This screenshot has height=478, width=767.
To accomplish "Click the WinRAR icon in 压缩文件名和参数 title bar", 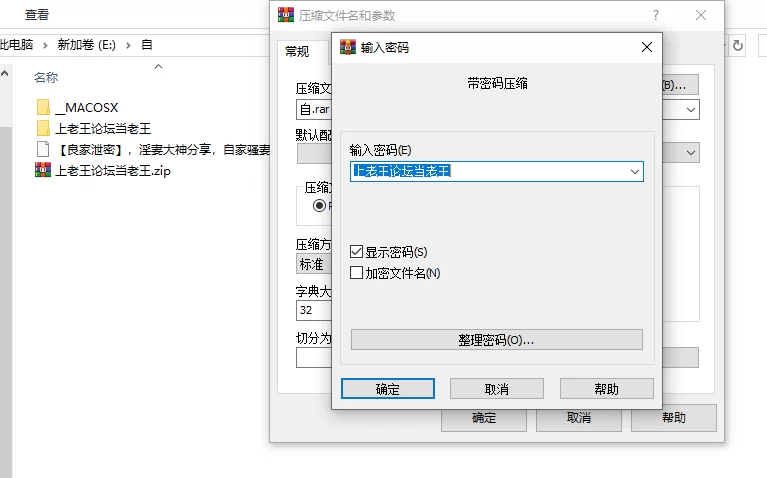I will 286,15.
